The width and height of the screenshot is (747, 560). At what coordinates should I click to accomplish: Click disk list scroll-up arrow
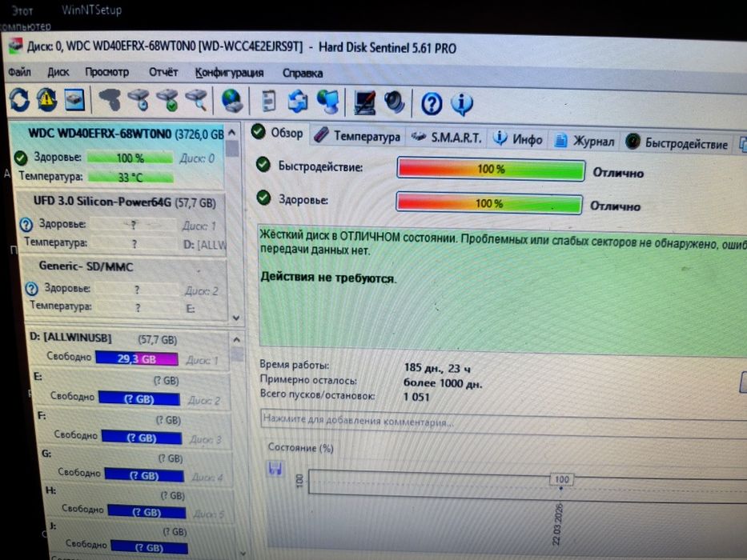[232, 132]
